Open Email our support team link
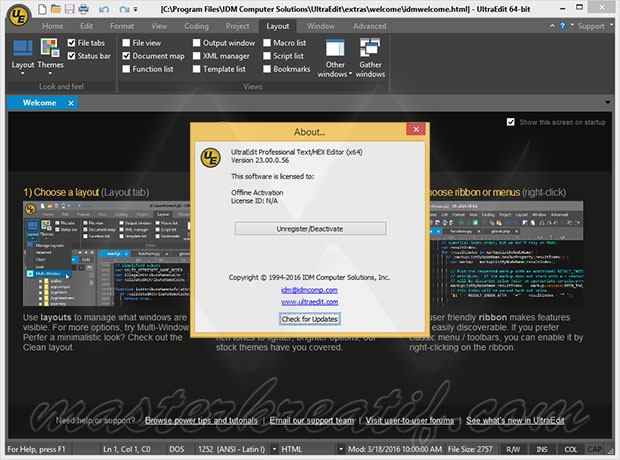 312,420
